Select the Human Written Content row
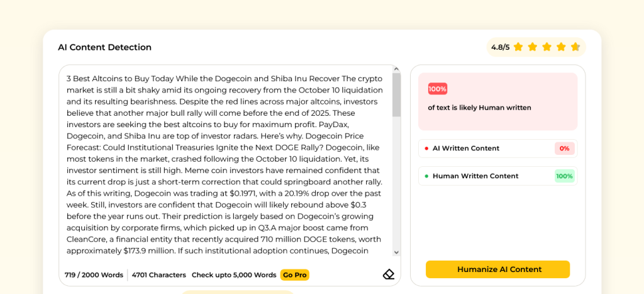Image resolution: width=644 pixels, height=294 pixels. click(497, 176)
